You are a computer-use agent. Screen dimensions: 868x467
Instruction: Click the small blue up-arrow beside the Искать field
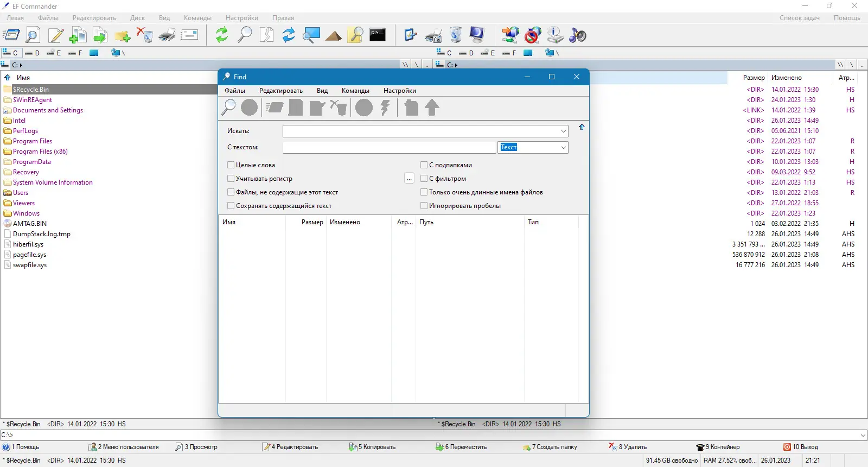click(x=582, y=127)
